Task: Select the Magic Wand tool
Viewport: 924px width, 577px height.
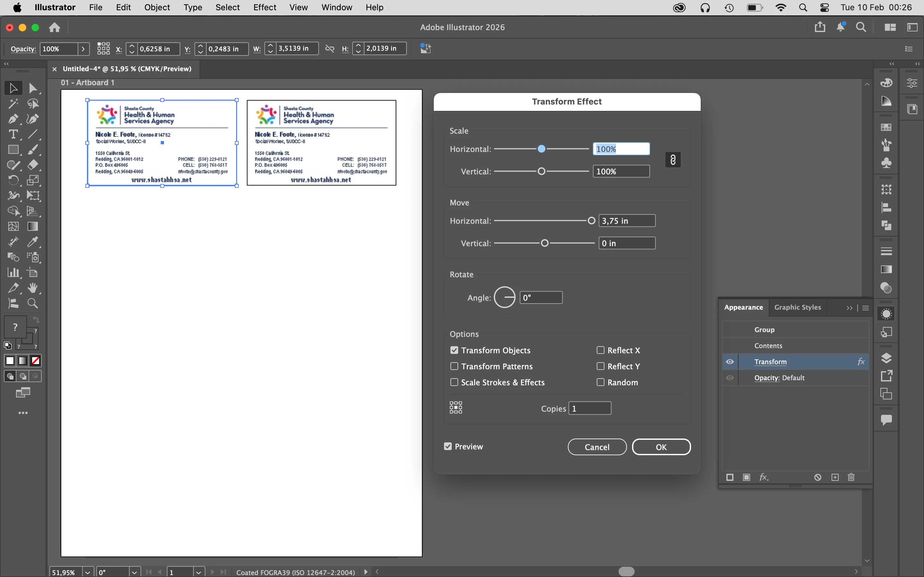Action: tap(13, 104)
